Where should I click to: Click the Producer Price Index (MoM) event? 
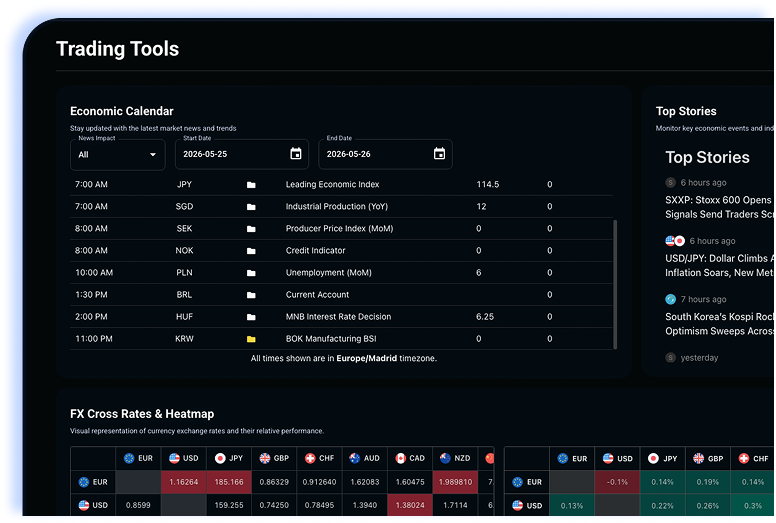pos(340,229)
